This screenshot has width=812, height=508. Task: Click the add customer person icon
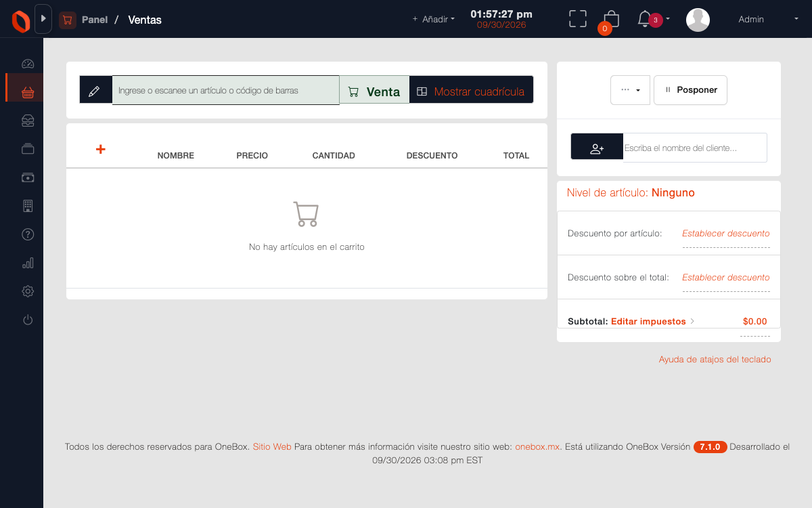tap(597, 148)
